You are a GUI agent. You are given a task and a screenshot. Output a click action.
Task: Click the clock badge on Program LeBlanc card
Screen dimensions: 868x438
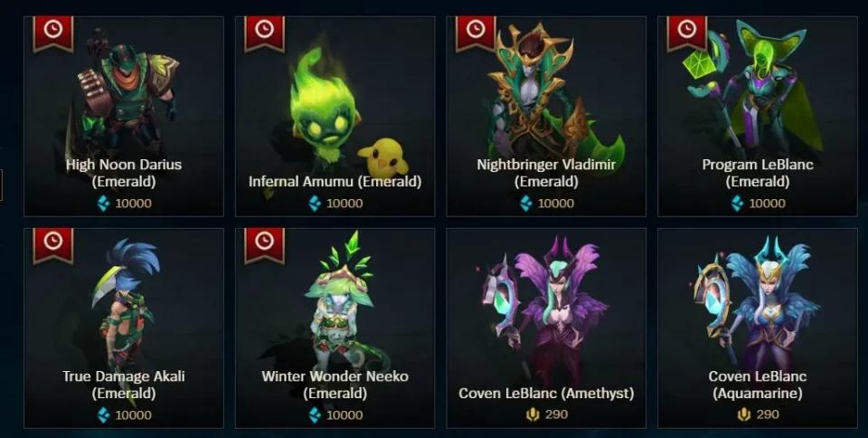pos(687,33)
